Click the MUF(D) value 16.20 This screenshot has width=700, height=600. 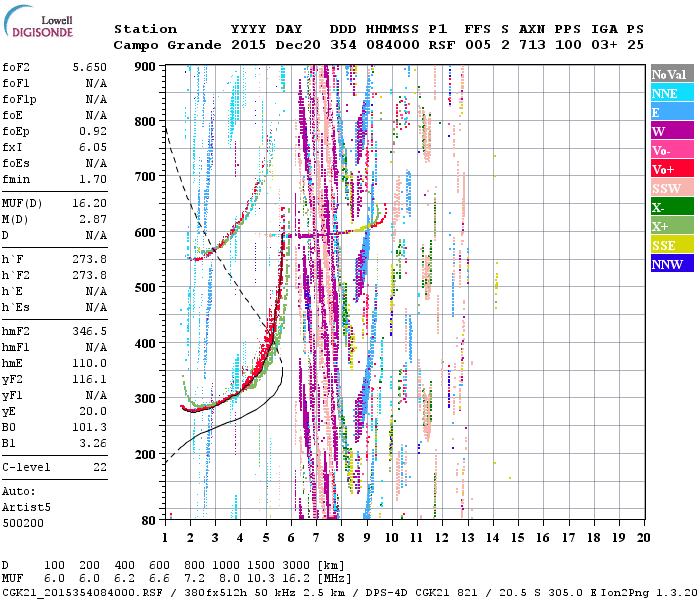(90, 204)
